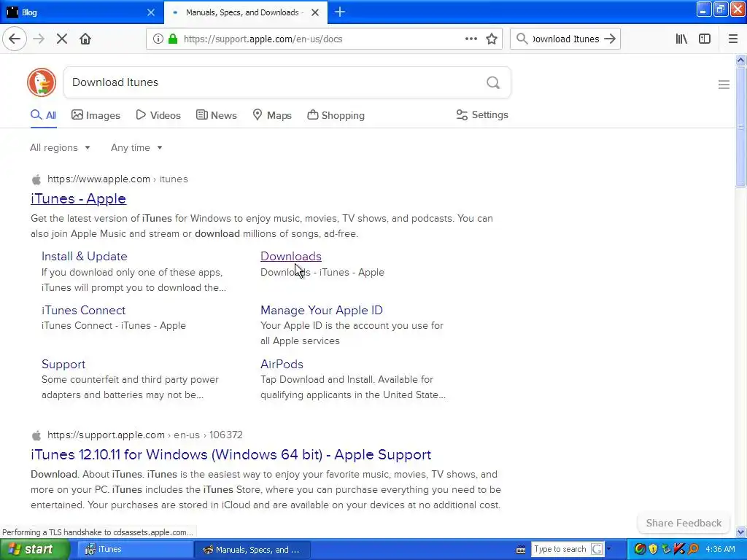Click the green padlock in the address bar

(173, 39)
